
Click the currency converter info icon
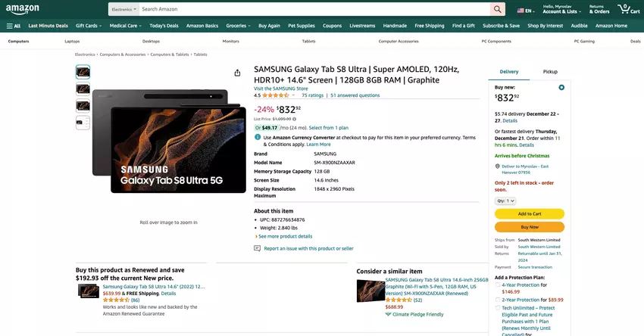258,137
